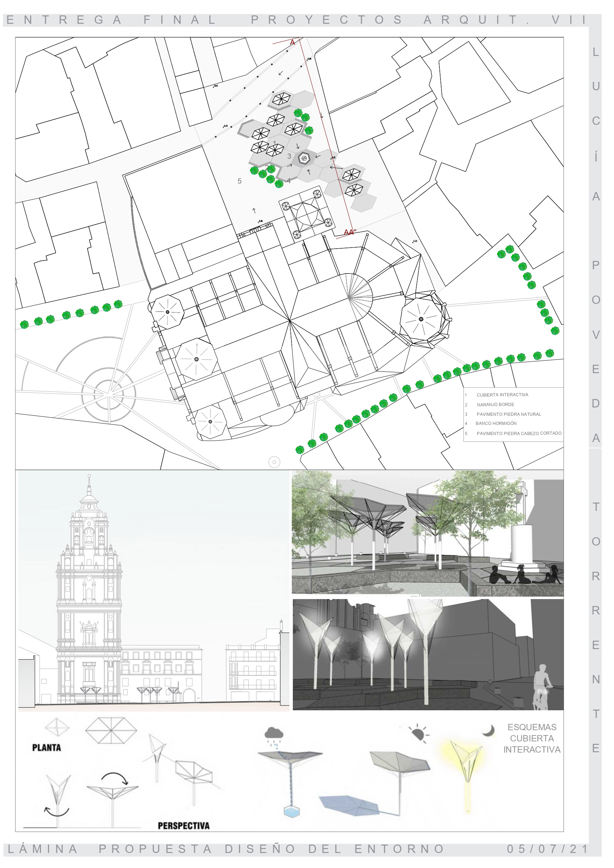Click the small diamond plan diagram above PLANTA
This screenshot has height=868, width=614.
57,727
